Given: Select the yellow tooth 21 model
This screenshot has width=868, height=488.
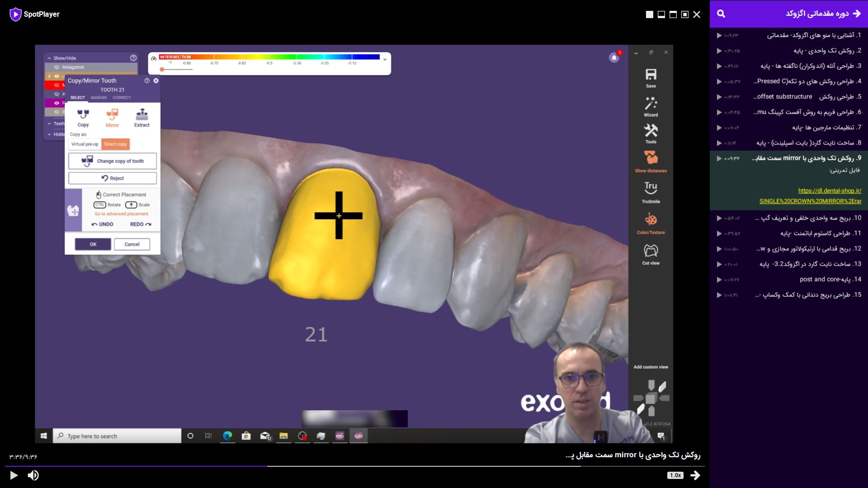Looking at the screenshot, I should (x=325, y=235).
